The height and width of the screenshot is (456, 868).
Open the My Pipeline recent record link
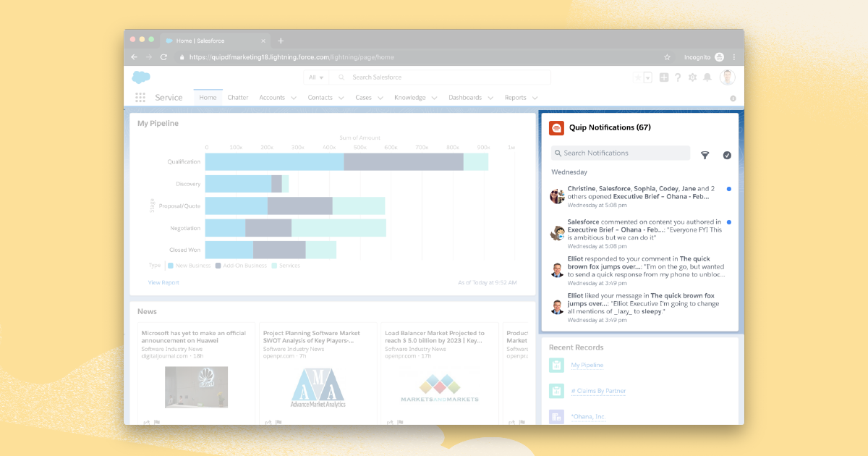pos(587,366)
